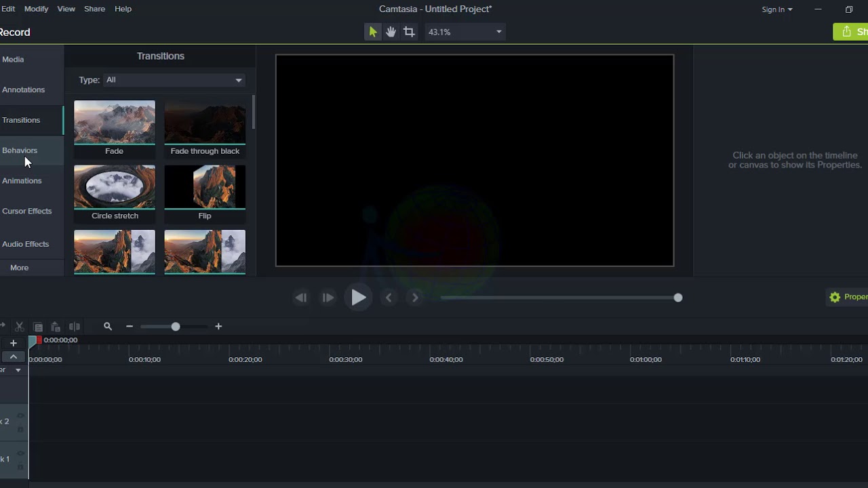
Task: Open the Modify menu
Action: 36,9
